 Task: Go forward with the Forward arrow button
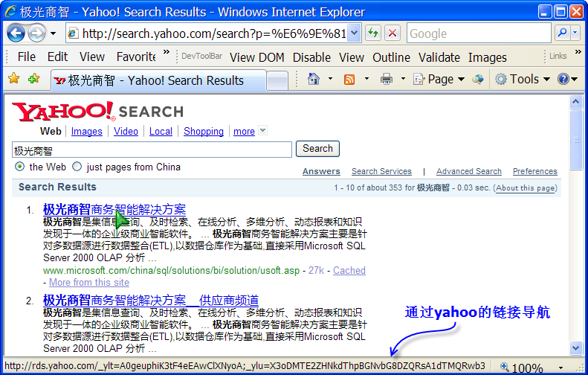(36, 33)
